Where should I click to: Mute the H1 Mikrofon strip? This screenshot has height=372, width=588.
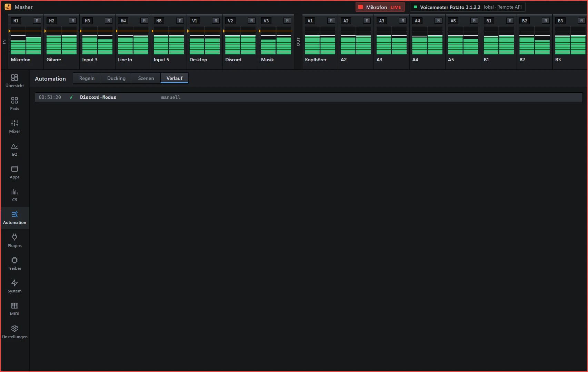pyautogui.click(x=37, y=21)
